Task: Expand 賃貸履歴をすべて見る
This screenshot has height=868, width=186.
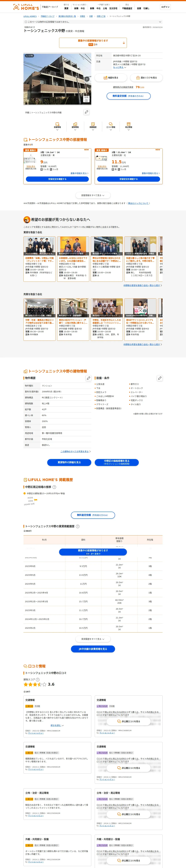Action: [93, 639]
